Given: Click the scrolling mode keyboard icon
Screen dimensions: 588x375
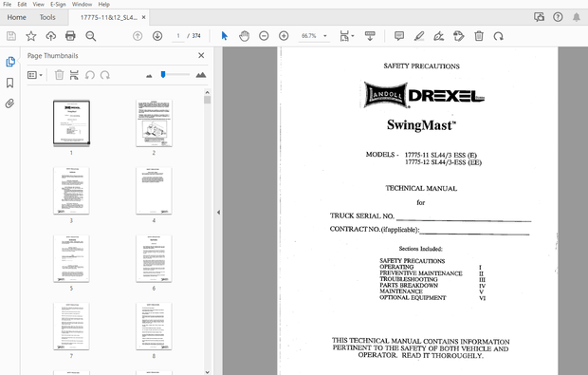Looking at the screenshot, I should (370, 36).
